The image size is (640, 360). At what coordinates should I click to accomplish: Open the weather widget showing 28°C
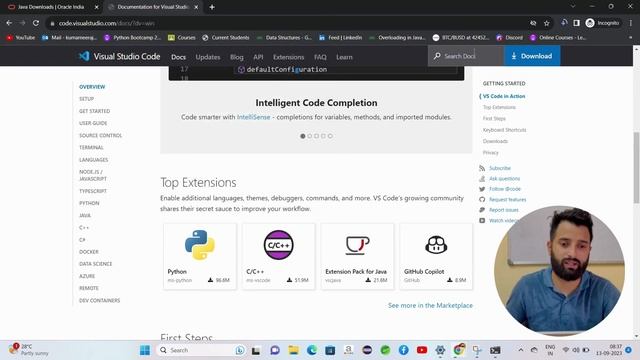tap(29, 350)
